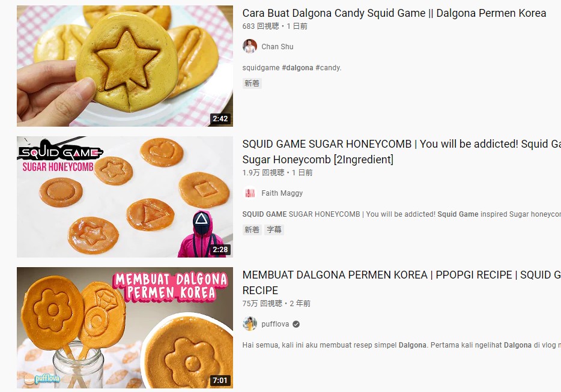Image resolution: width=561 pixels, height=392 pixels.
Task: Go to Chan Shu channel name
Action: tap(277, 46)
